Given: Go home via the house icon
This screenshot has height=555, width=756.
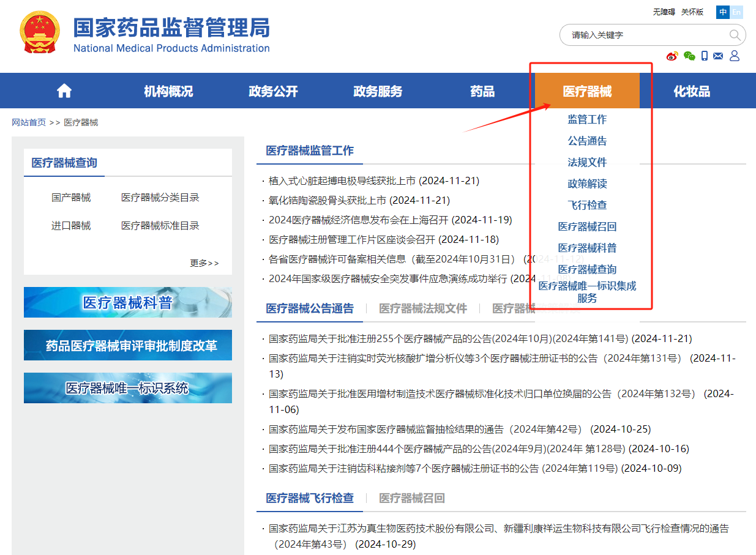Looking at the screenshot, I should coord(64,91).
